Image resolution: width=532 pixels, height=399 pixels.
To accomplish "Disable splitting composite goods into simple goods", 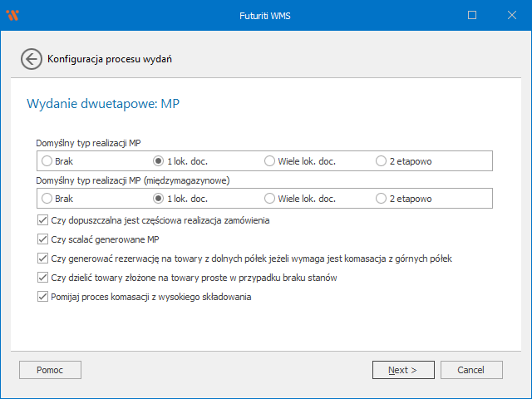I will 43,278.
